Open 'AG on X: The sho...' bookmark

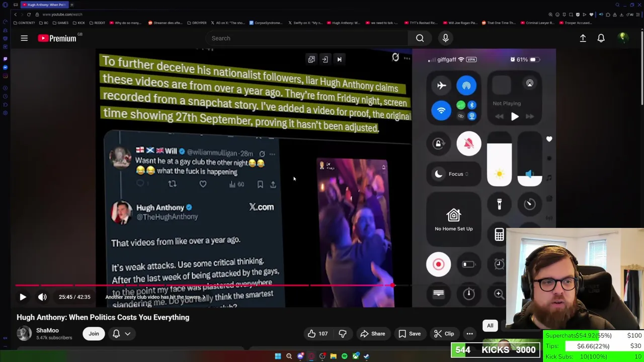click(227, 23)
